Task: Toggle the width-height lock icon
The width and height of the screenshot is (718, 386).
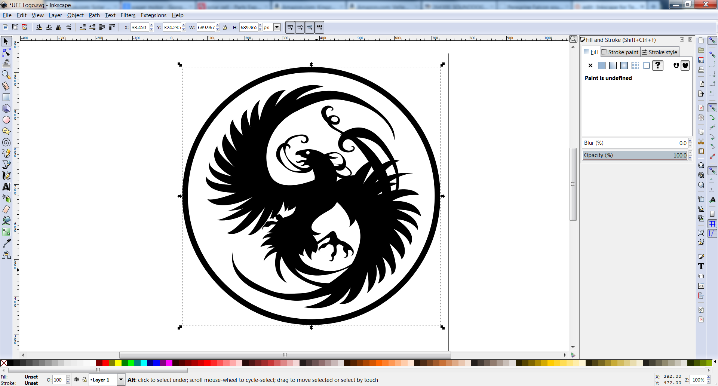Action: coord(225,27)
